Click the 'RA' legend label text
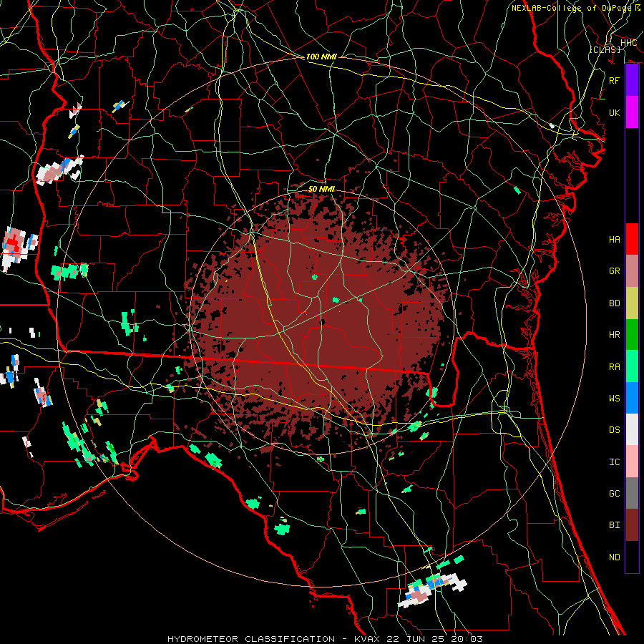 click(614, 366)
